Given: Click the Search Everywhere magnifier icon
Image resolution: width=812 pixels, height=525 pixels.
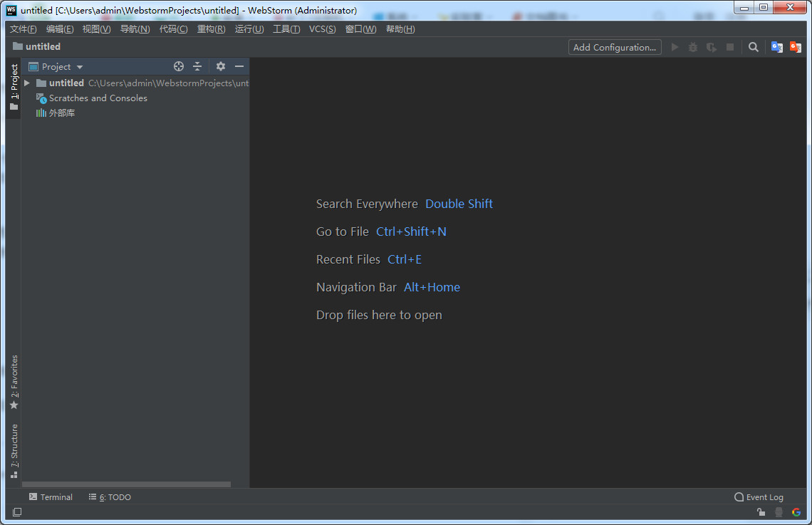Looking at the screenshot, I should click(x=753, y=47).
